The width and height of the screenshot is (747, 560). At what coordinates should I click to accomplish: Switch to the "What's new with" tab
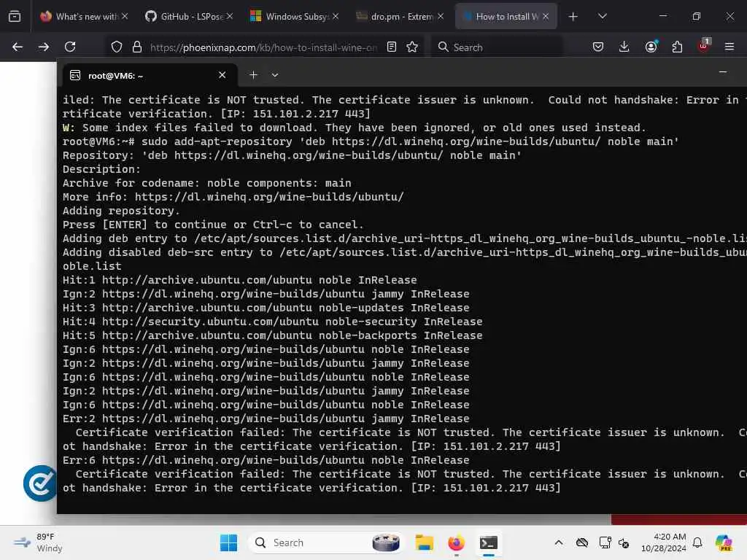(79, 16)
